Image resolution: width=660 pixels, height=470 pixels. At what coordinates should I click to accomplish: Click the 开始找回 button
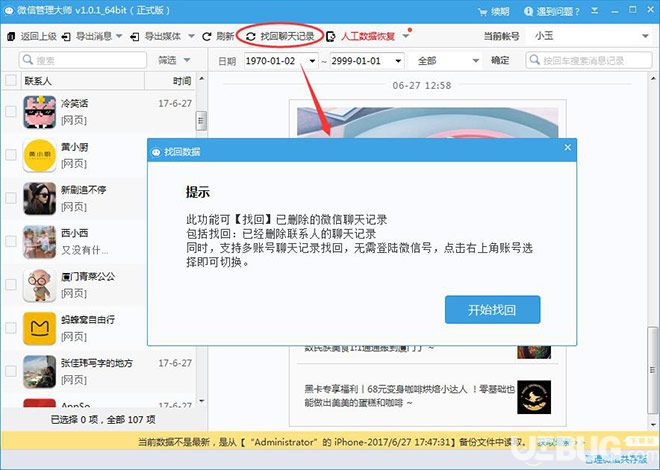point(492,310)
